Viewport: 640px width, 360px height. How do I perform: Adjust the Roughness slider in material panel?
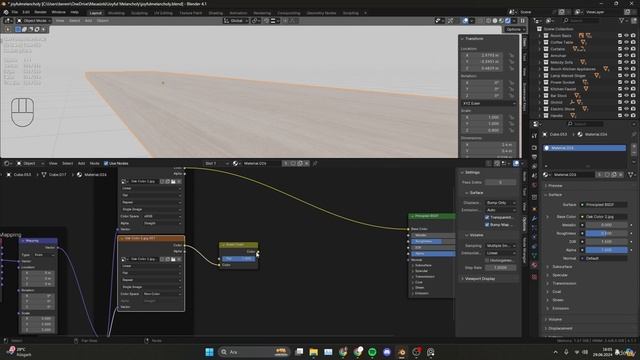606,233
